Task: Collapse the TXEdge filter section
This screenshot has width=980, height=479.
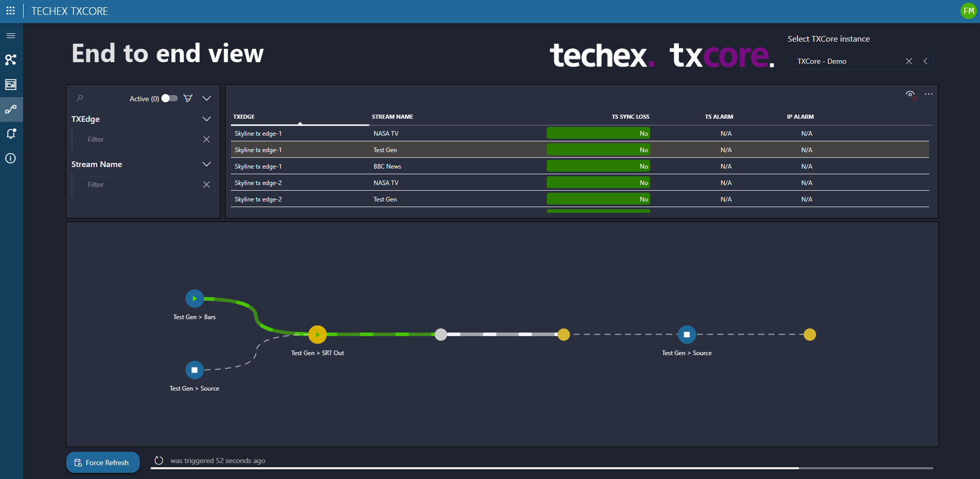Action: pyautogui.click(x=207, y=119)
